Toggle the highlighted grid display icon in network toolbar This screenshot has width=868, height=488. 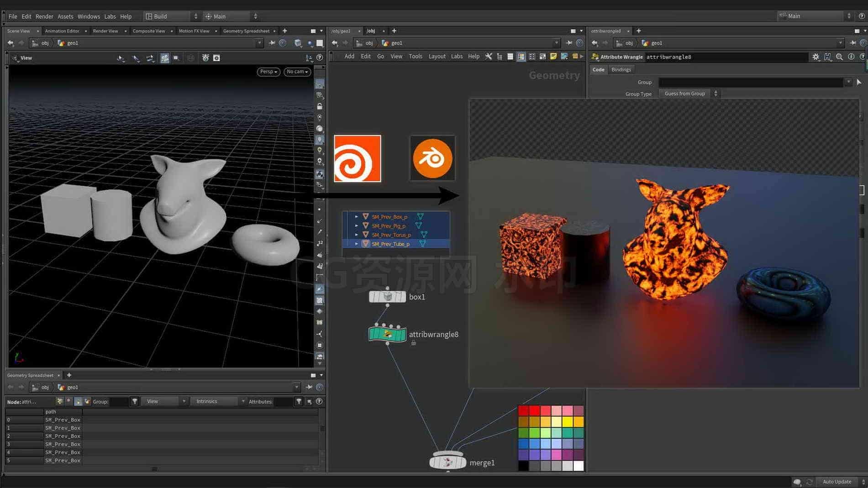521,57
